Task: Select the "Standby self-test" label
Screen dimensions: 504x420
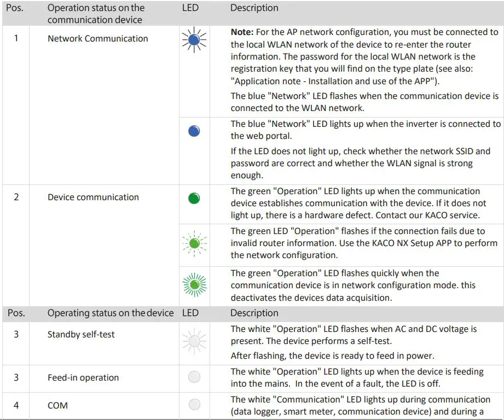Action: click(x=81, y=334)
